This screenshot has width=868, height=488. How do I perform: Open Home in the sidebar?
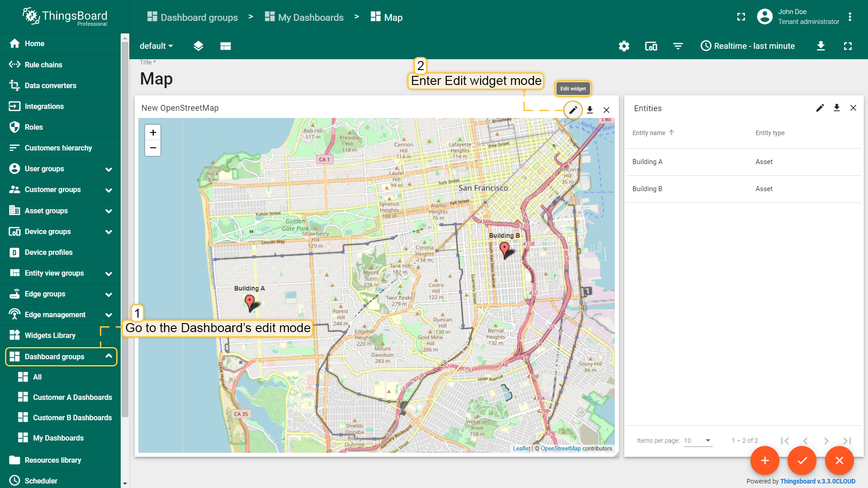[x=61, y=43]
